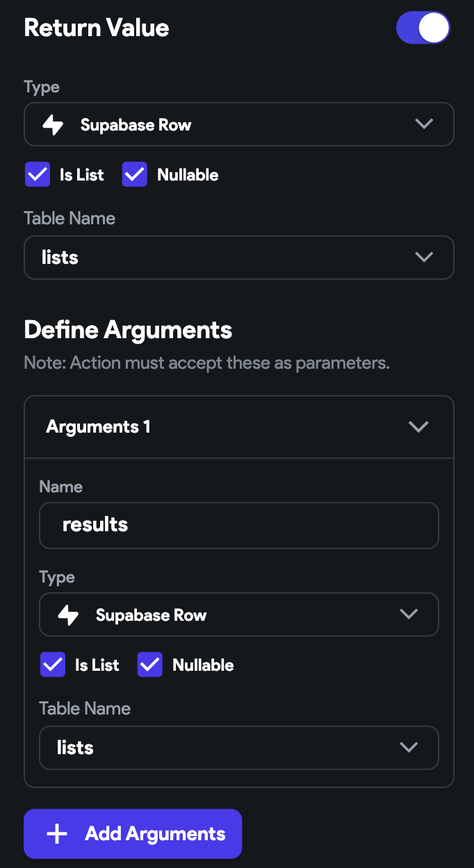The height and width of the screenshot is (868, 474).
Task: Click the chevron in Return Value Type field
Action: coord(424,124)
